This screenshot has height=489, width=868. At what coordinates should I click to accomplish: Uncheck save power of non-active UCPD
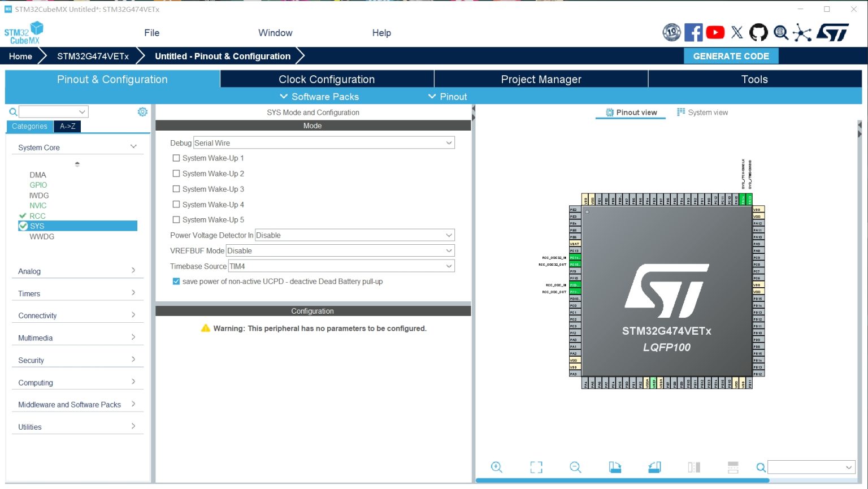pos(176,282)
